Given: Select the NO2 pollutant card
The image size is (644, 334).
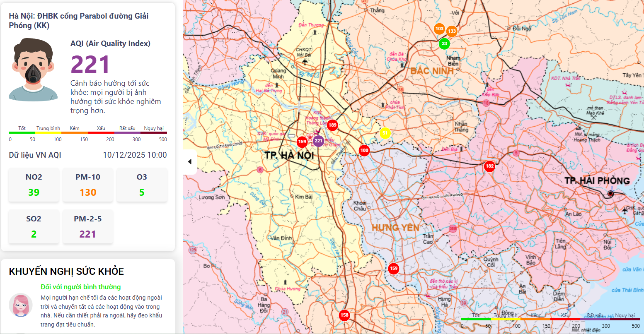Looking at the screenshot, I should coord(34,185).
